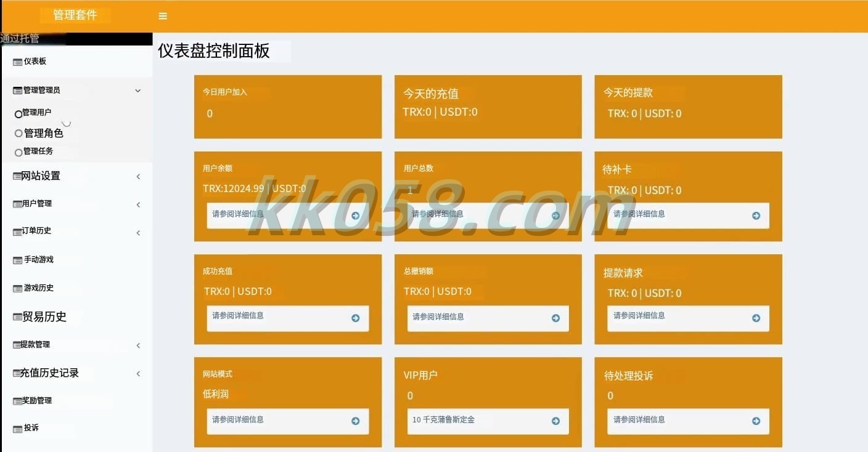868x452 pixels.
Task: Click the icon beside 游戏历史
Action: (x=17, y=288)
